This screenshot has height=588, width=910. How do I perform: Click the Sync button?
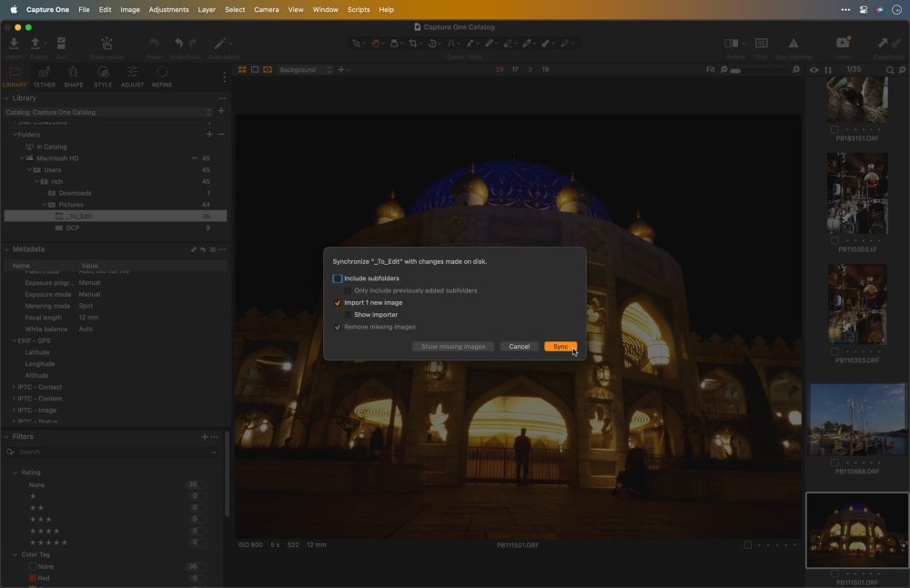(x=561, y=347)
